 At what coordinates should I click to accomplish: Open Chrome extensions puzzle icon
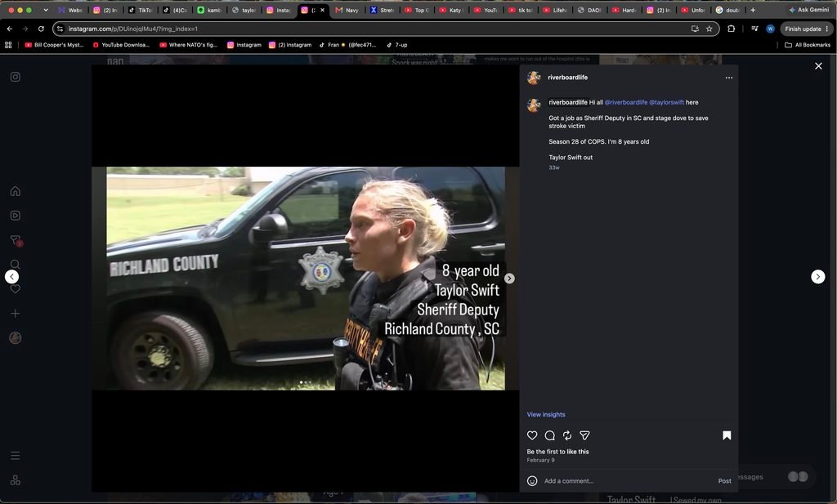coord(732,29)
